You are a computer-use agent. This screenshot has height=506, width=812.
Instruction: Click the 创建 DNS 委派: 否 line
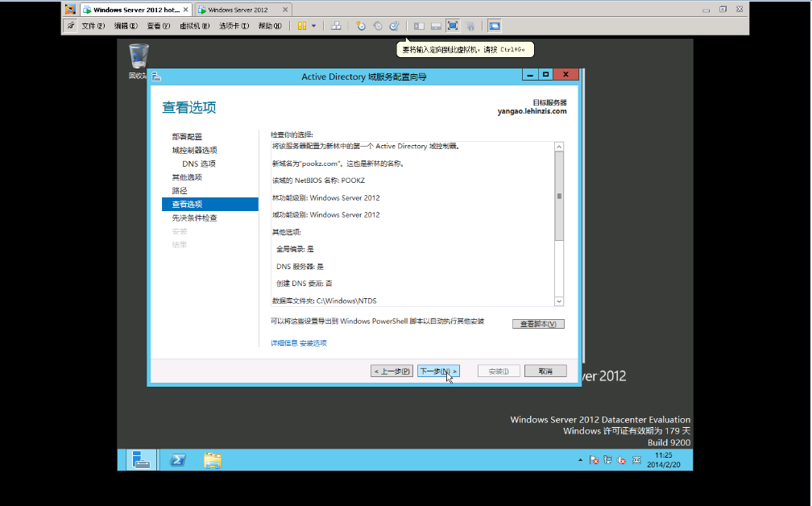(304, 284)
